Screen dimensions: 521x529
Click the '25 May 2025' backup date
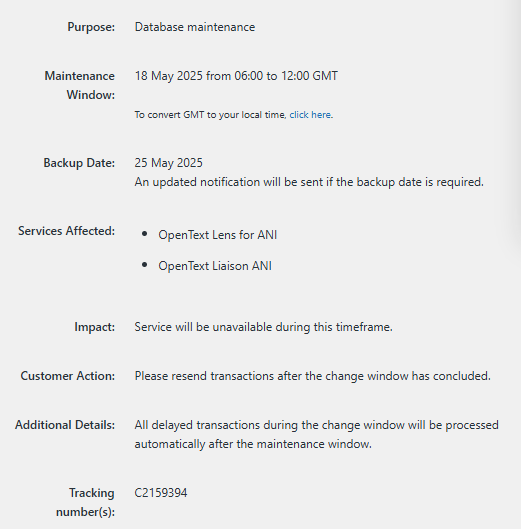168,163
